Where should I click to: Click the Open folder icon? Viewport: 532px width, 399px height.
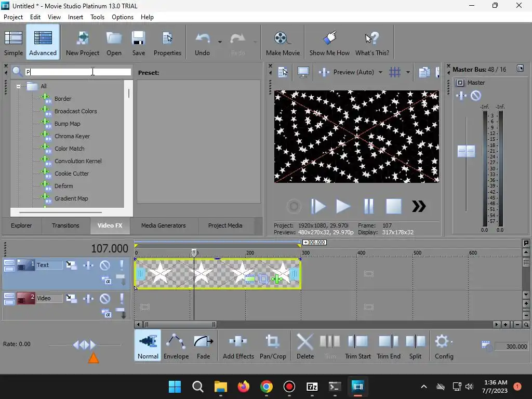[x=114, y=43]
